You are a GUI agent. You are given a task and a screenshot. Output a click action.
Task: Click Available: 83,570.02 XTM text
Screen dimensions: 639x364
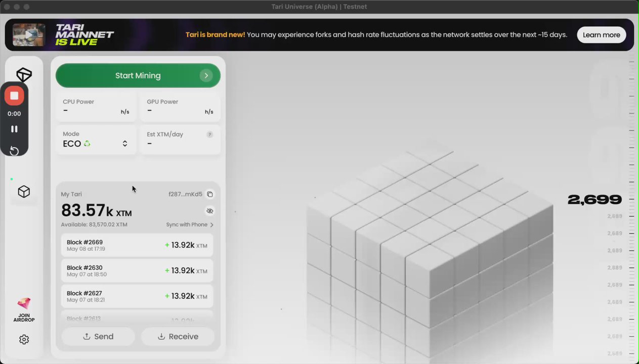(x=94, y=224)
